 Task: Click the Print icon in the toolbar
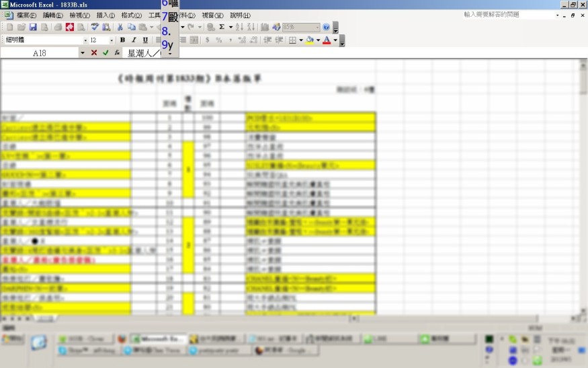[x=58, y=28]
